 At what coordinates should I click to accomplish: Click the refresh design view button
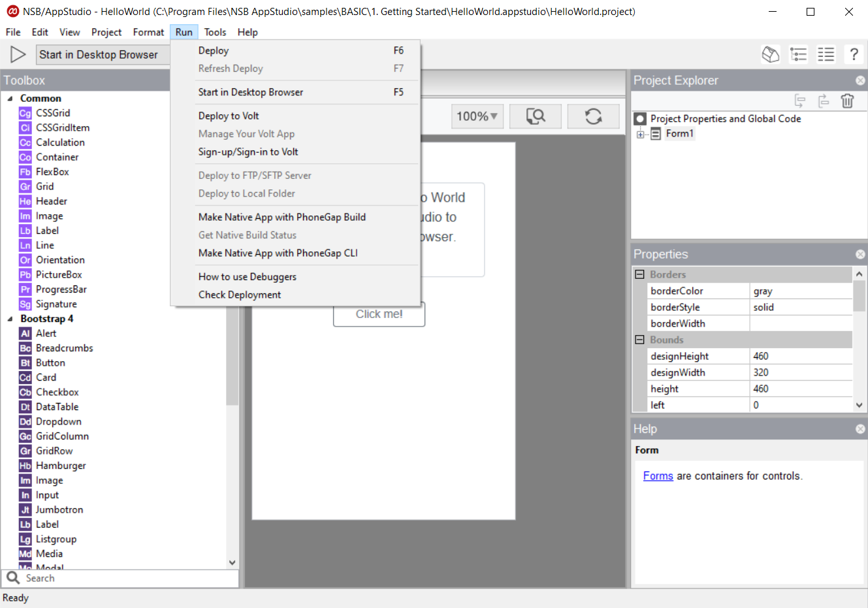(593, 116)
